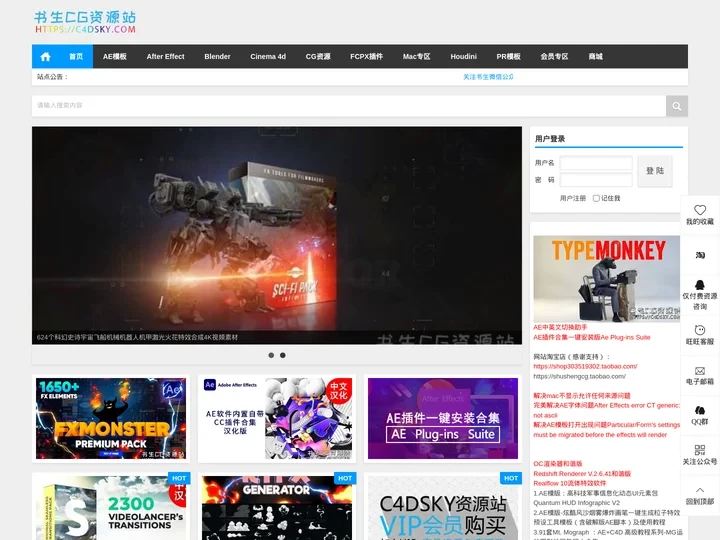Viewport: 720px width, 540px height.
Task: Click the search magnifier button
Action: [676, 106]
